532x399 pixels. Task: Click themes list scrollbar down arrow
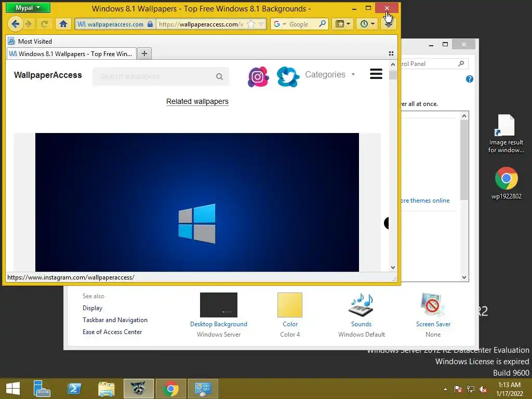point(464,277)
